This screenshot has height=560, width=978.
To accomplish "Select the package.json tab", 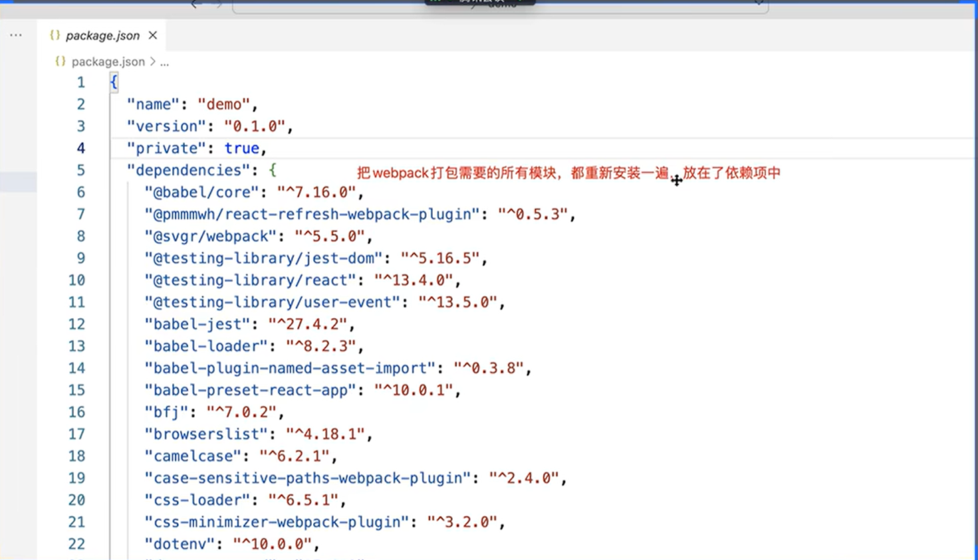I will click(x=102, y=35).
